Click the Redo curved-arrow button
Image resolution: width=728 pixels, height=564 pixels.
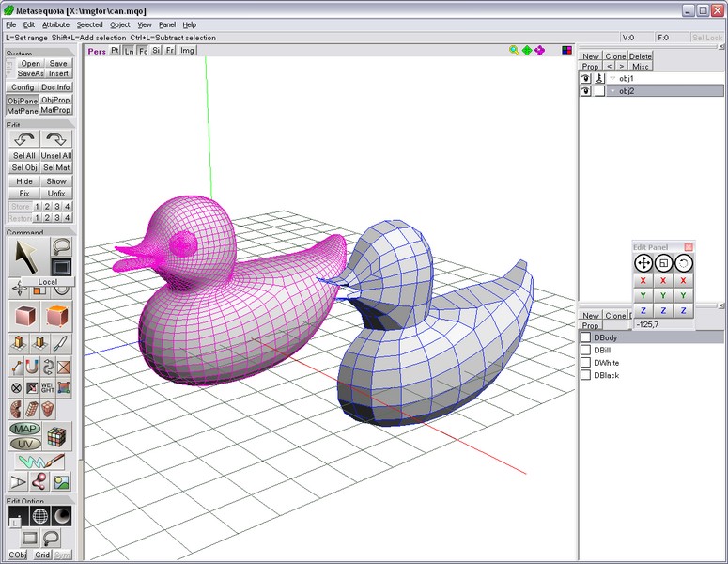56,138
